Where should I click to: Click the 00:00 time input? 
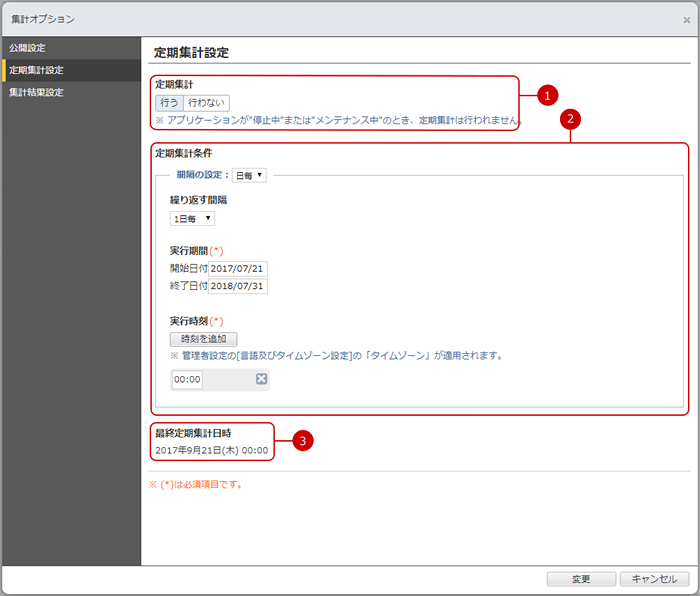187,379
